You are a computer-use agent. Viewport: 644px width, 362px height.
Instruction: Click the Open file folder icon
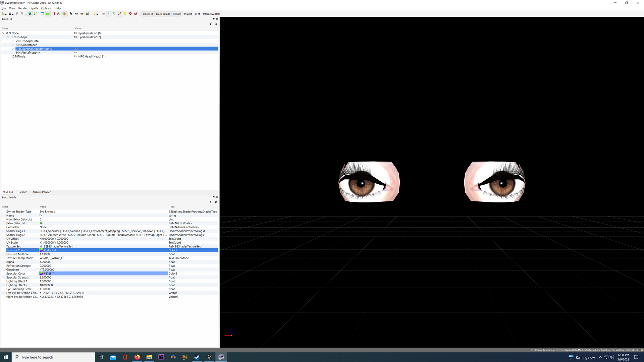click(x=3, y=14)
